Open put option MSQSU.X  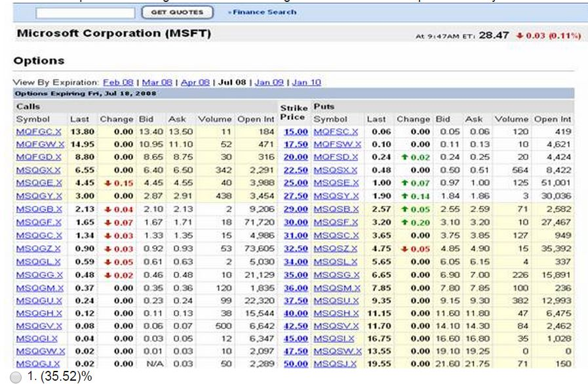336,301
